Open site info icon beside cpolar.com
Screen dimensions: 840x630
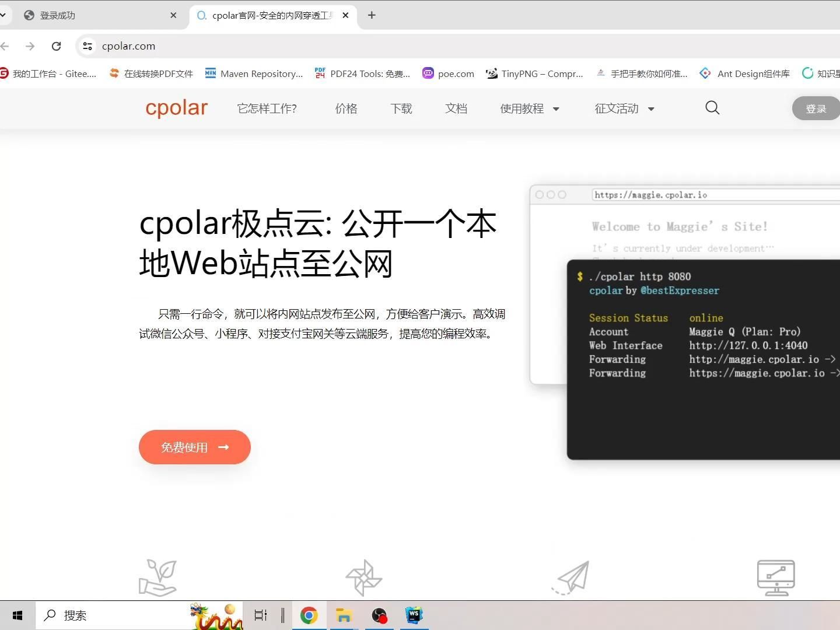tap(87, 46)
